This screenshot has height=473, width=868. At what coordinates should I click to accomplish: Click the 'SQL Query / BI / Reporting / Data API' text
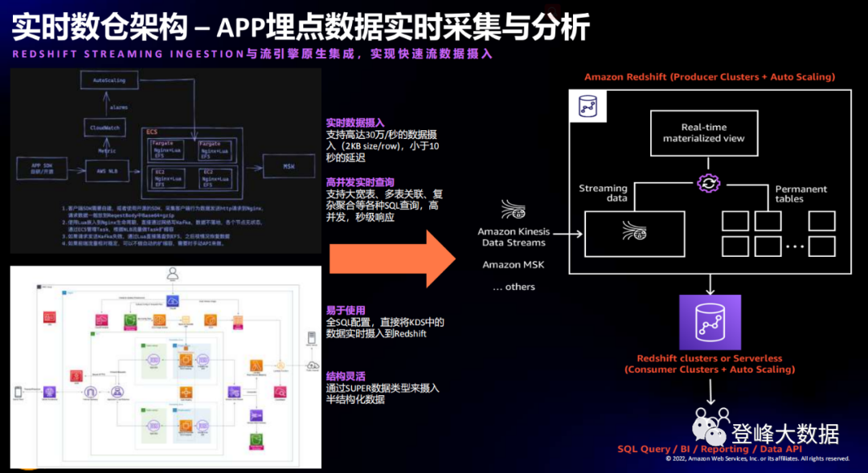pyautogui.click(x=710, y=449)
